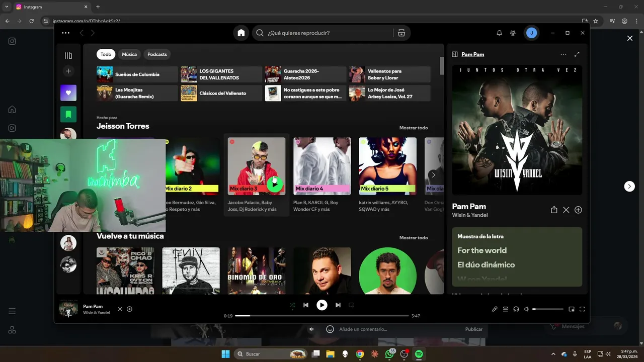Play the current song

pos(322,305)
